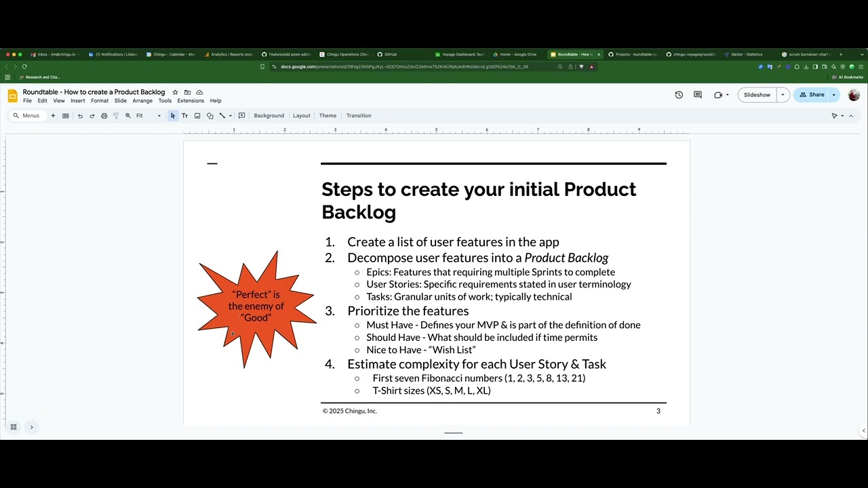Insert an image from toolbar

(197, 116)
